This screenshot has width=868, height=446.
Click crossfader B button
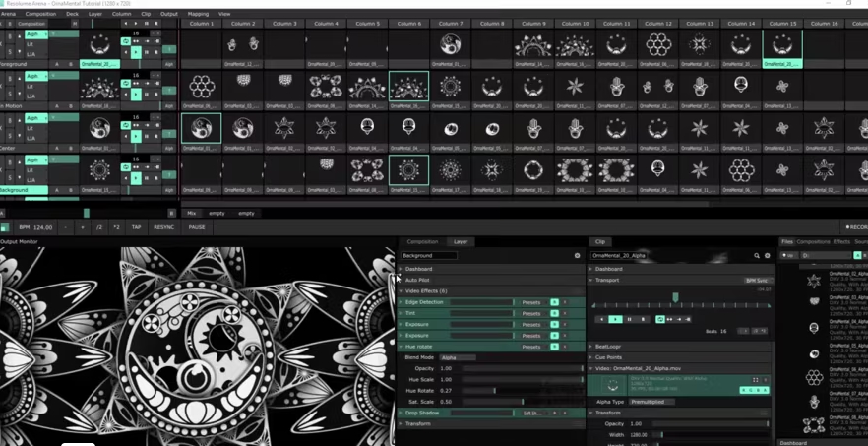click(x=171, y=214)
